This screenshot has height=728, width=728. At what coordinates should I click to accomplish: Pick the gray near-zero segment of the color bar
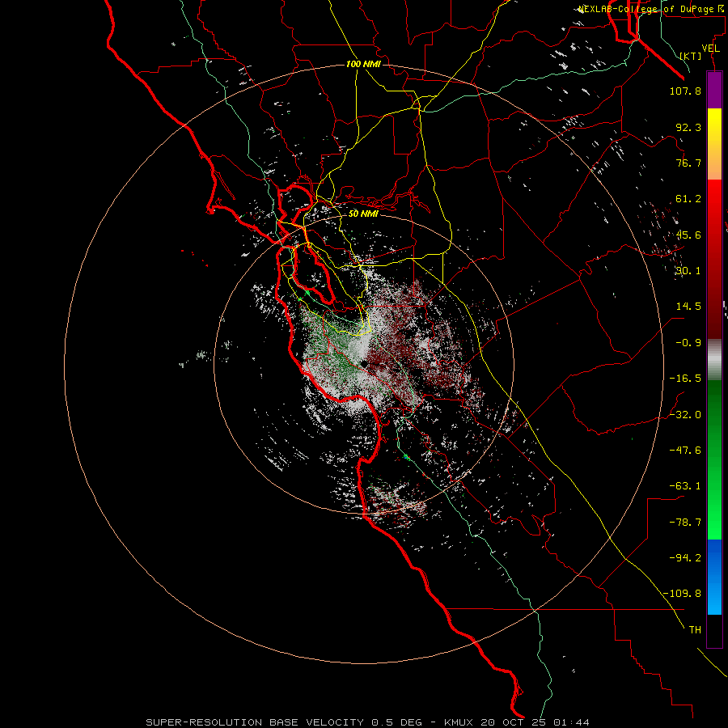click(714, 360)
